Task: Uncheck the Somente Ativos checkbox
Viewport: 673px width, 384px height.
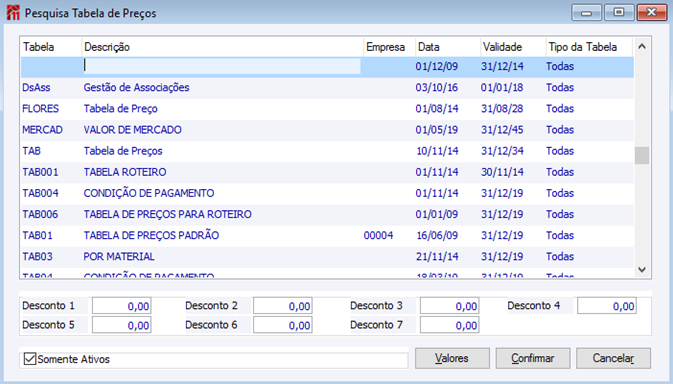Action: pos(30,359)
